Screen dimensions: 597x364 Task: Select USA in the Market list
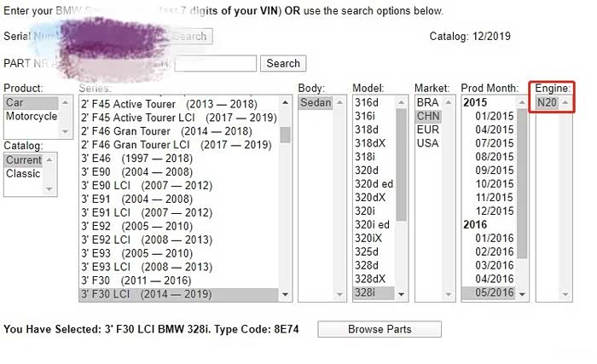pos(427,143)
